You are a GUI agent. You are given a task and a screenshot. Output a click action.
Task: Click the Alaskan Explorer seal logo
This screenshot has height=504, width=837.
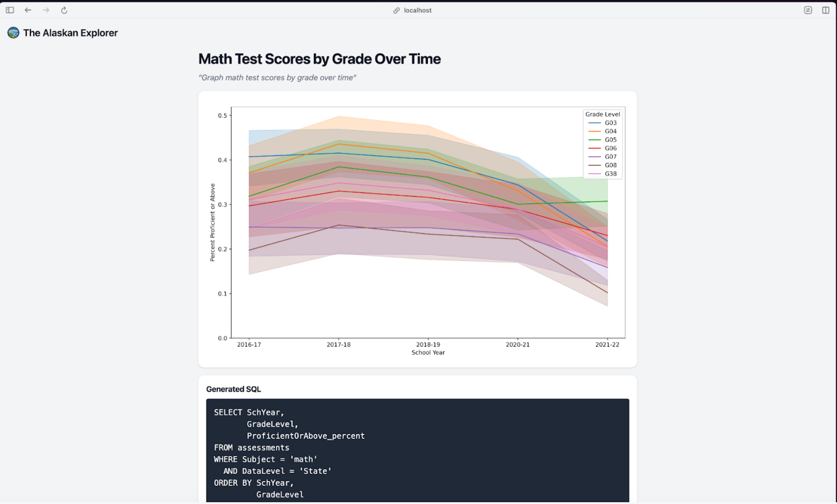pyautogui.click(x=13, y=33)
